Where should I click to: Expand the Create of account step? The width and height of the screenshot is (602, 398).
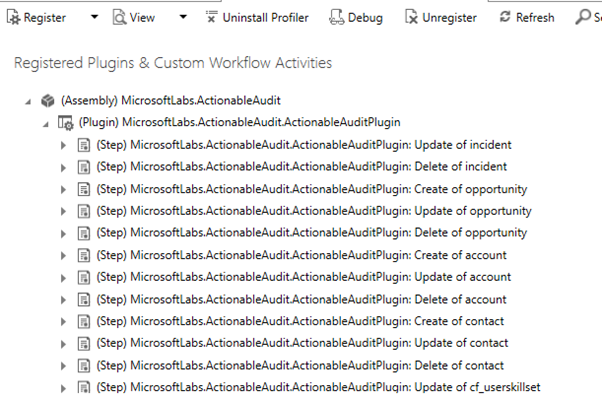pos(63,256)
